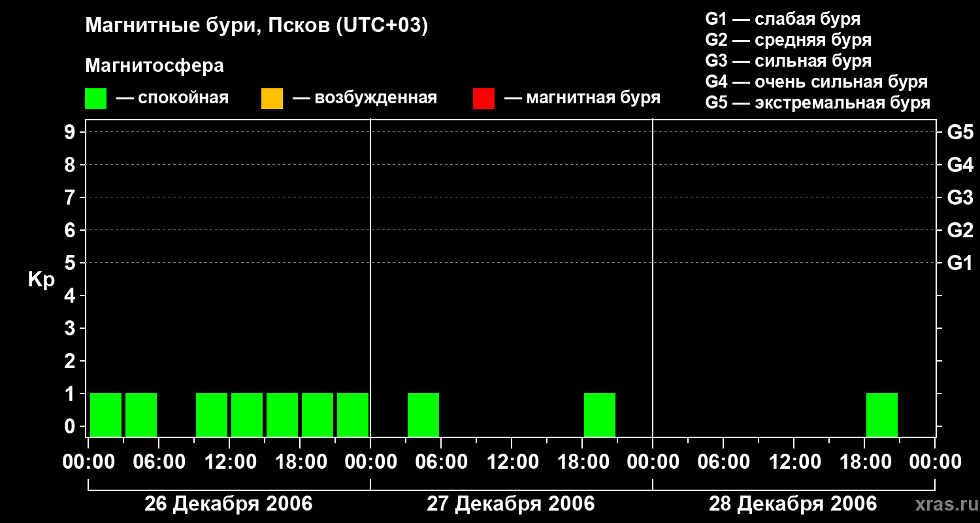This screenshot has width=980, height=523.
Task: Click the 18:00–21:00 bar on 27 December
Action: tap(600, 414)
